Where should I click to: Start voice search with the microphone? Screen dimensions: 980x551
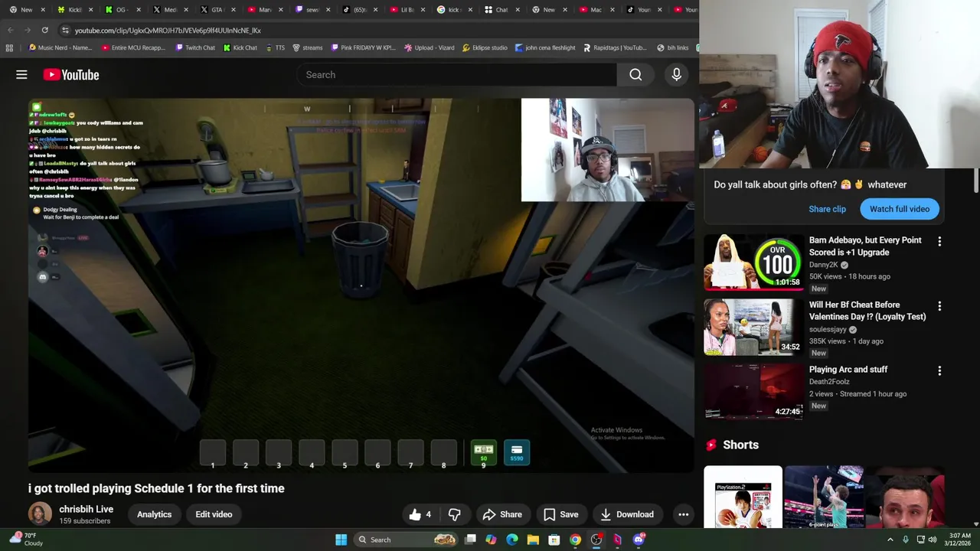pyautogui.click(x=676, y=74)
